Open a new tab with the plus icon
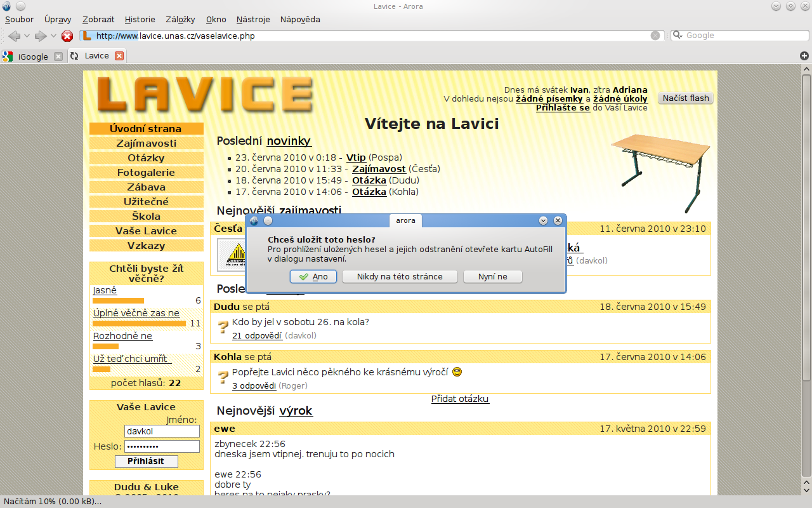Screen dimensions: 812x508 click(804, 56)
